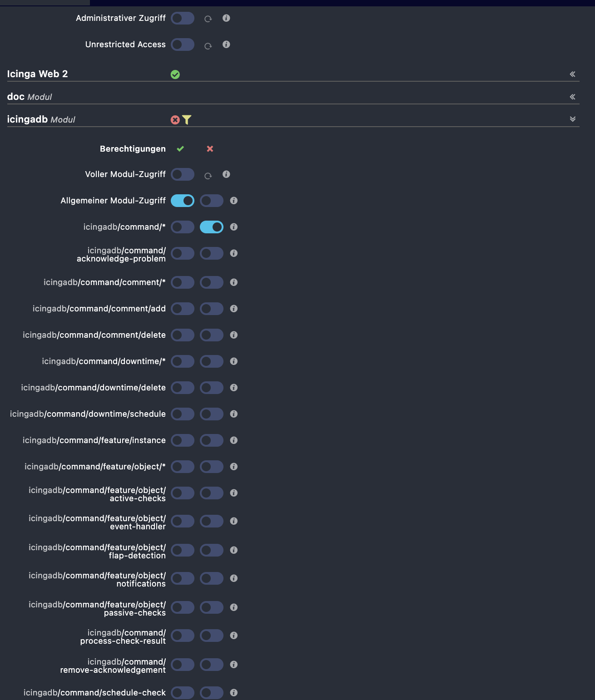Click the info icon for icingadb/command/schedule-check
The image size is (595, 700).
point(234,693)
